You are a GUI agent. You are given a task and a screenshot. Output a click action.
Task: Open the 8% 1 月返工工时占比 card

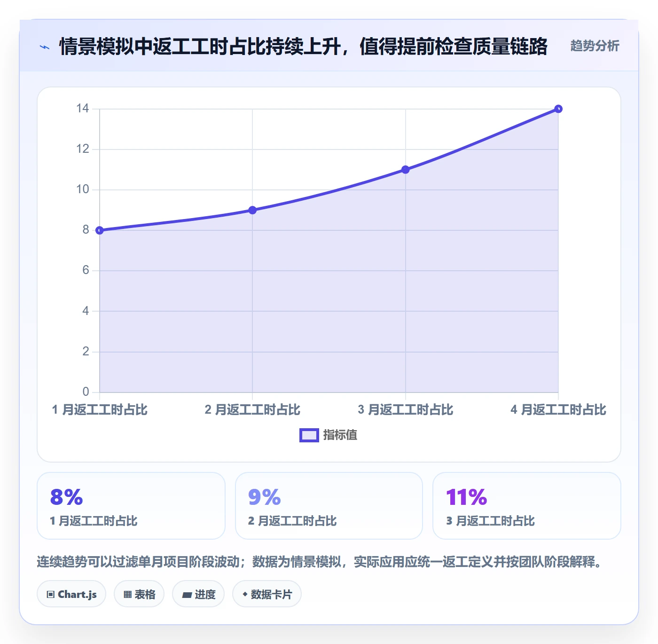coord(131,506)
